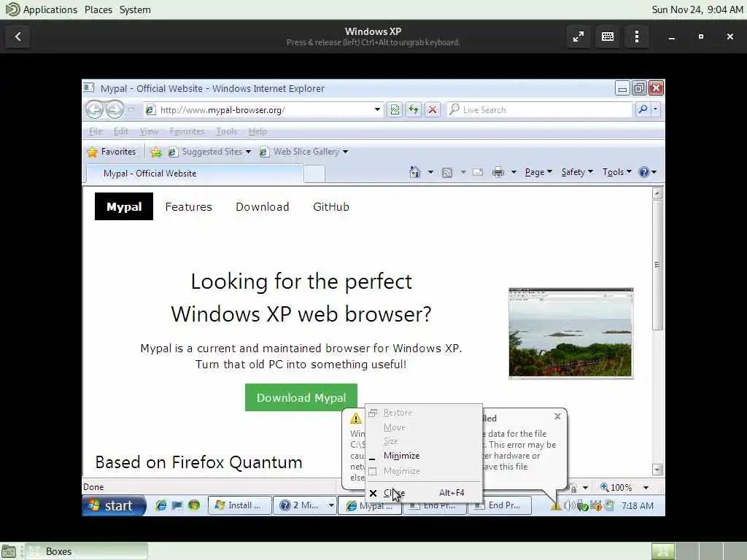Click the yellow warning tray icon
Screen dimensions: 747x560
click(556, 506)
